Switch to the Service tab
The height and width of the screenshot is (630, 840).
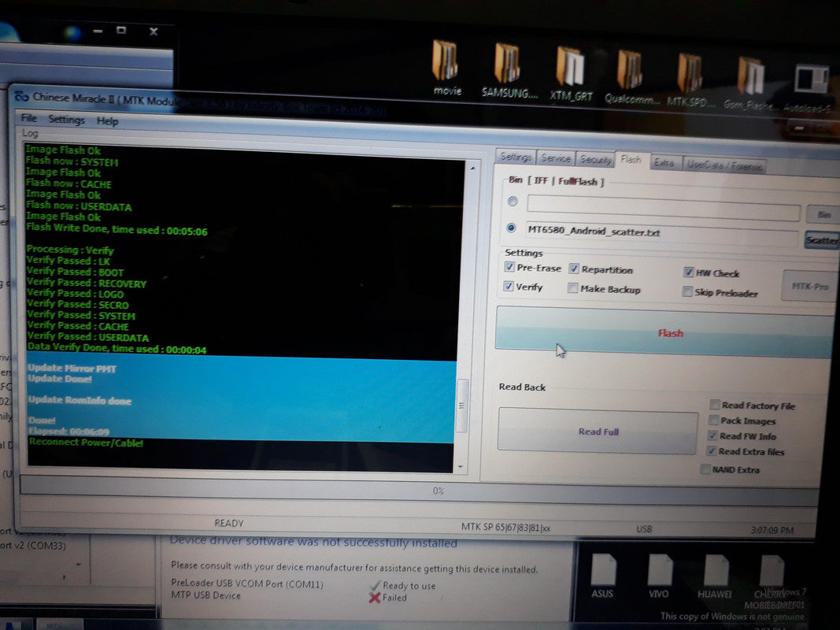tap(556, 158)
